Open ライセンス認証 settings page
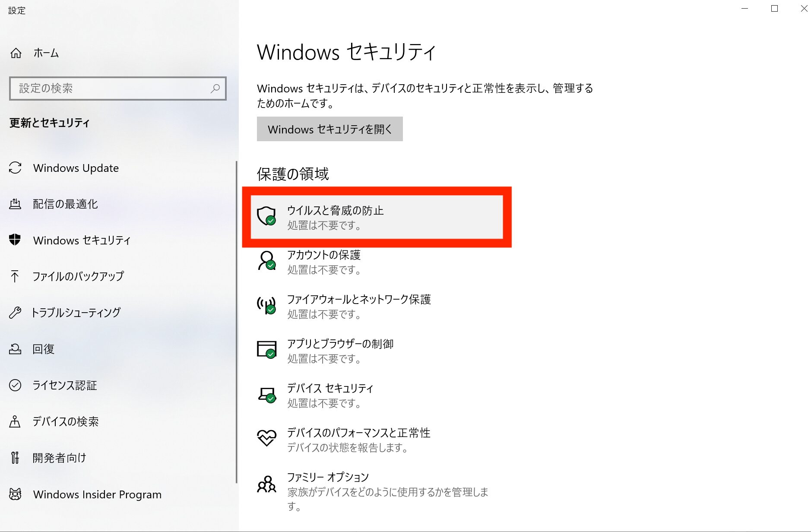Viewport: 811px width, 532px height. [x=65, y=385]
